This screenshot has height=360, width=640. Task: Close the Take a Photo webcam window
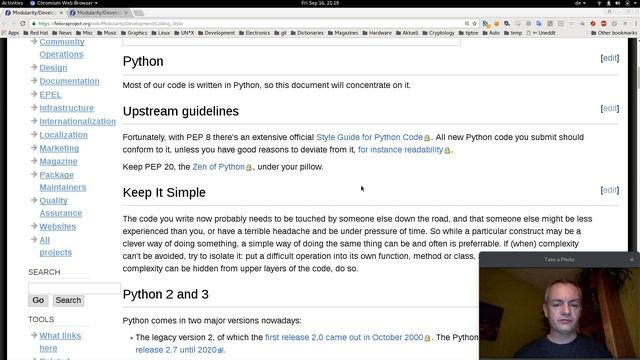point(632,260)
